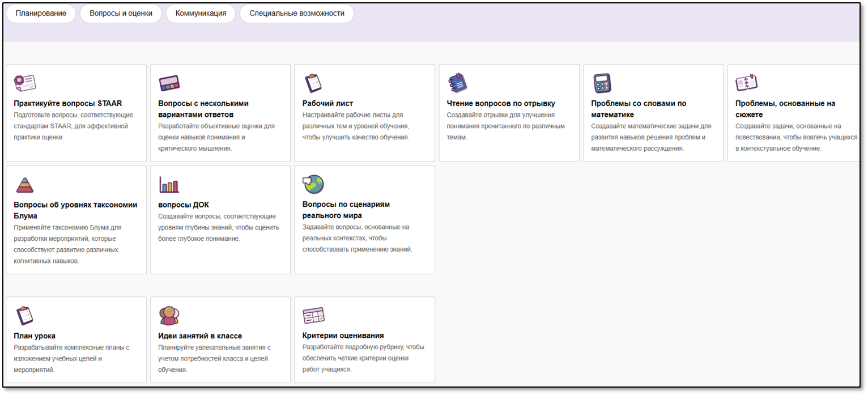Select the Рабочий лист title

tap(328, 104)
